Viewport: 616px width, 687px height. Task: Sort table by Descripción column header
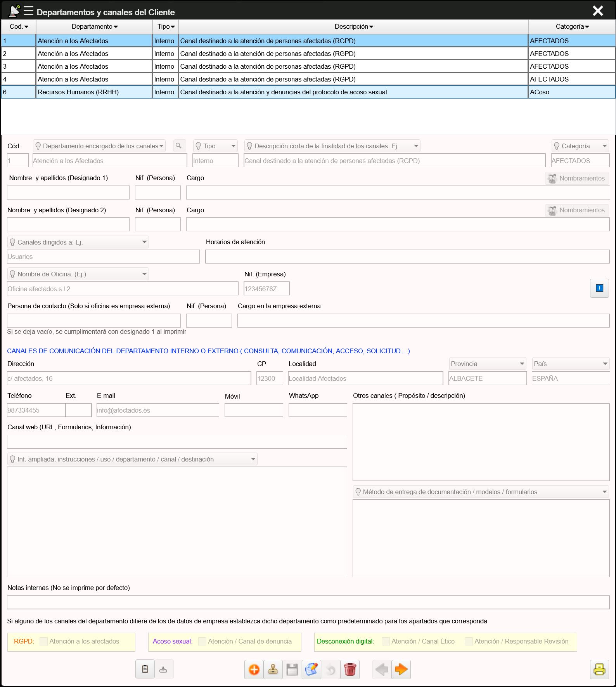point(353,26)
